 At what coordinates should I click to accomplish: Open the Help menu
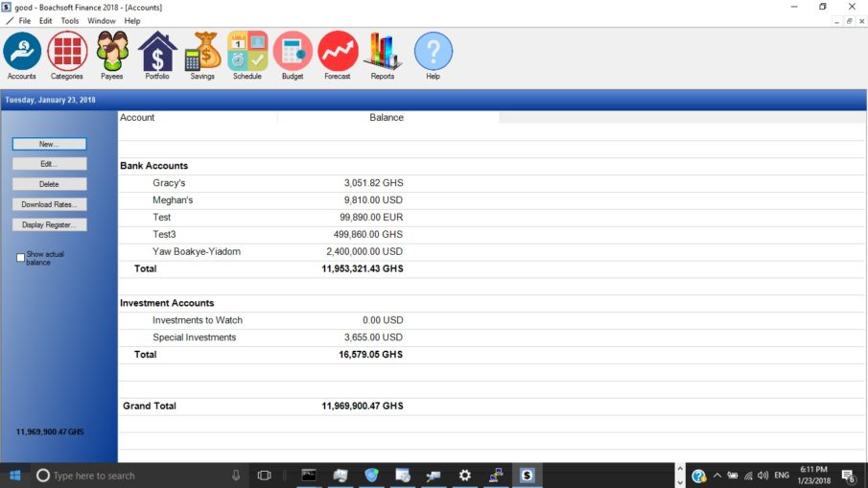click(x=132, y=20)
